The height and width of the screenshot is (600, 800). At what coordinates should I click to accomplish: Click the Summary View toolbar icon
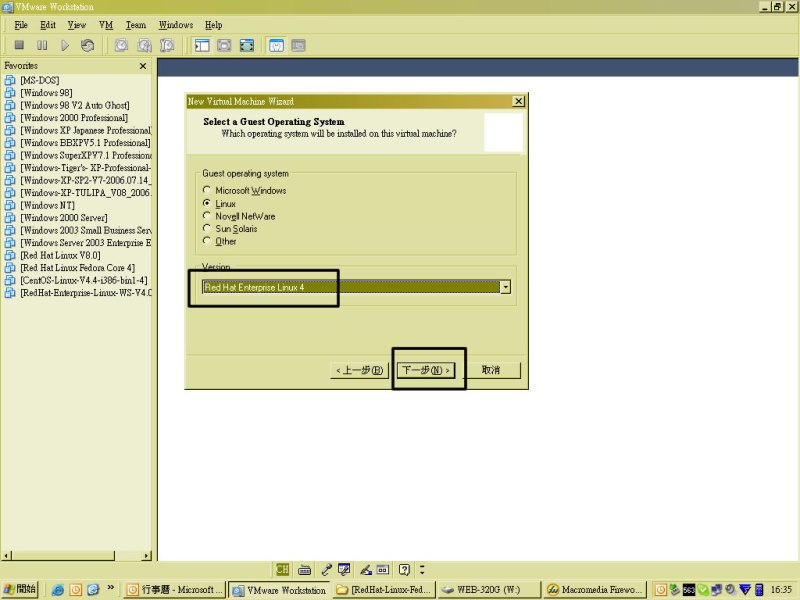tap(277, 45)
